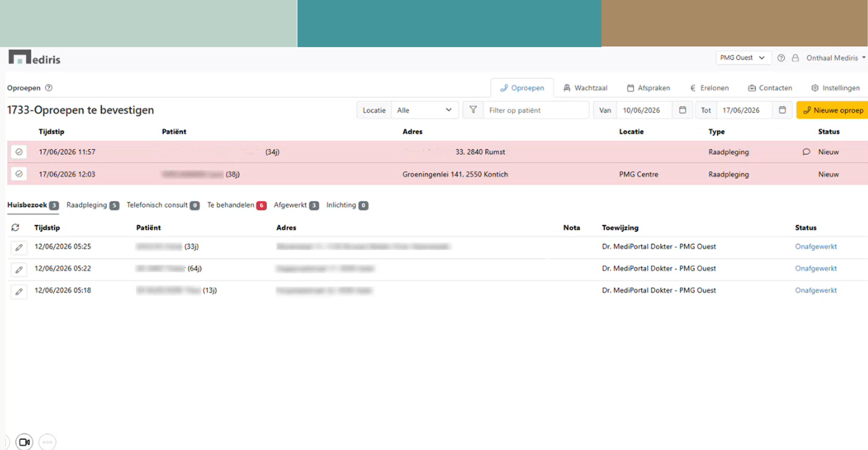Click the comment bubble icon on first call
The image size is (868, 450).
[806, 152]
